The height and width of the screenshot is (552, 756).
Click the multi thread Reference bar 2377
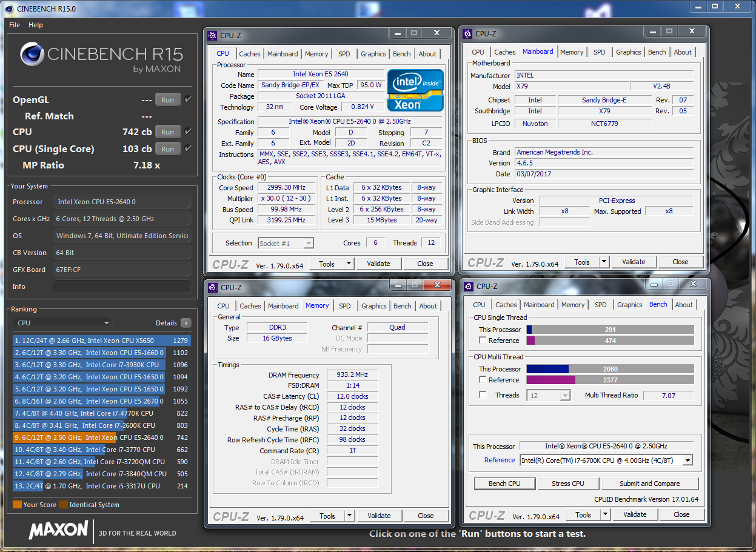(610, 380)
